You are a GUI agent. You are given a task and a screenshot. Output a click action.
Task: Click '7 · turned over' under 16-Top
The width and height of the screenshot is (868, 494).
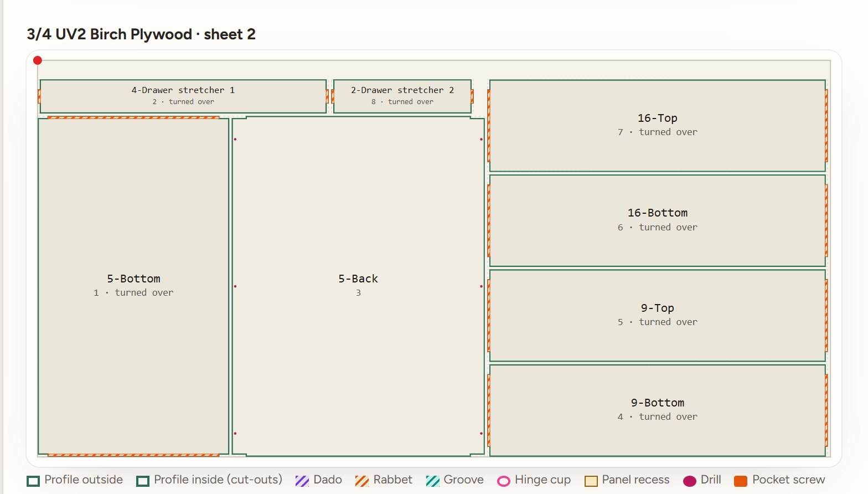pos(658,132)
